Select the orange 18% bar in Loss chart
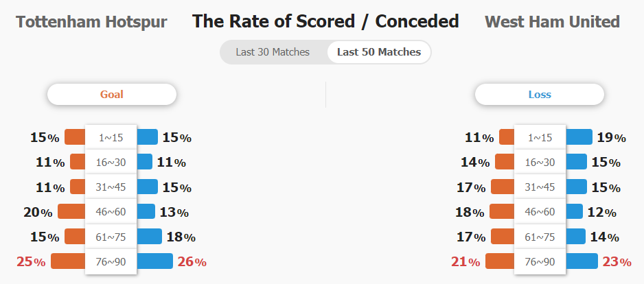644x284 pixels. [x=502, y=211]
